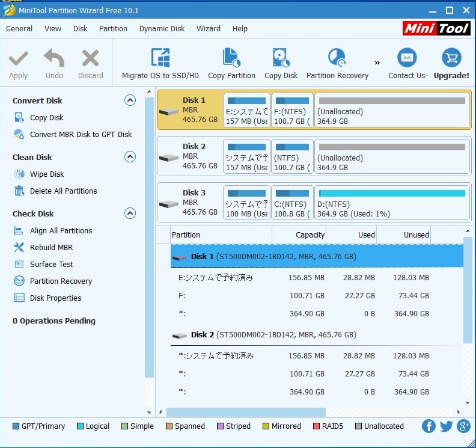Select the *:システムで予約済み row under Disk 2
This screenshot has width=476, height=448.
317,355
